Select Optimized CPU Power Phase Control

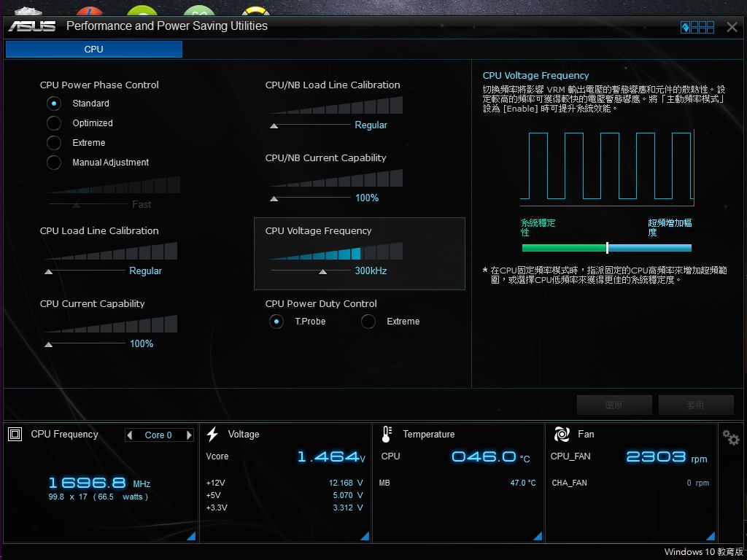[x=54, y=122]
